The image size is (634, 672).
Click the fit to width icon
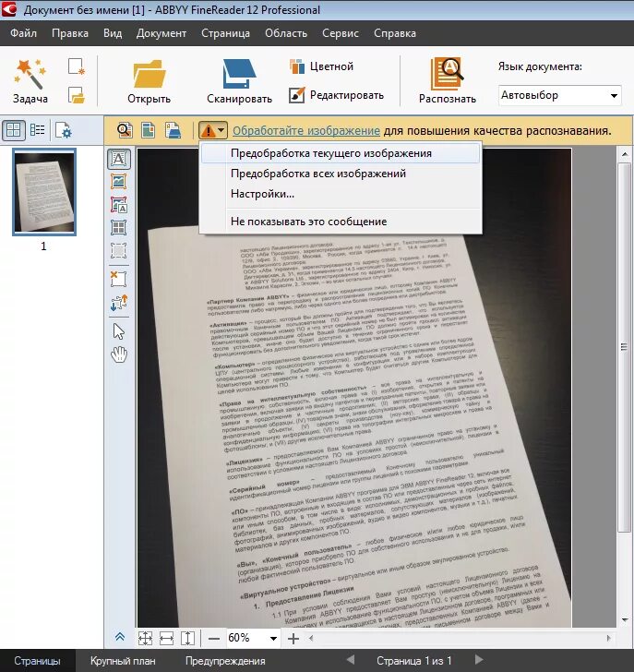pyautogui.click(x=166, y=639)
